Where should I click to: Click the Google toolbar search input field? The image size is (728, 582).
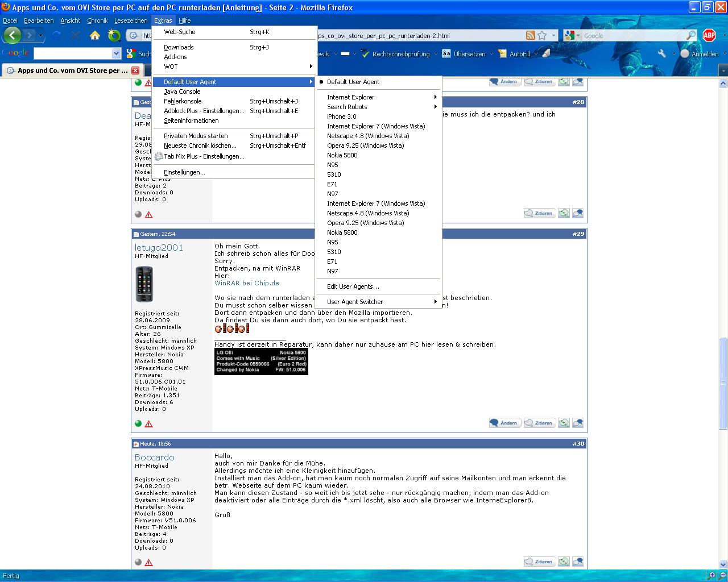pyautogui.click(x=73, y=53)
